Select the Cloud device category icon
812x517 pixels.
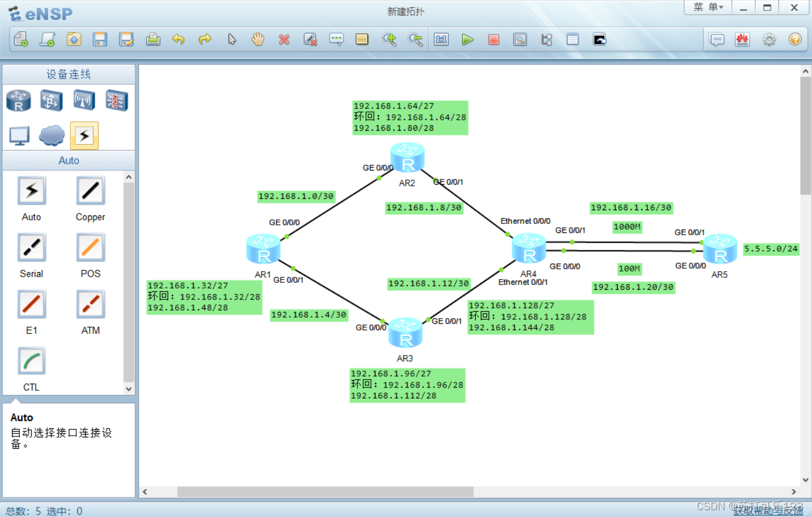pos(52,136)
